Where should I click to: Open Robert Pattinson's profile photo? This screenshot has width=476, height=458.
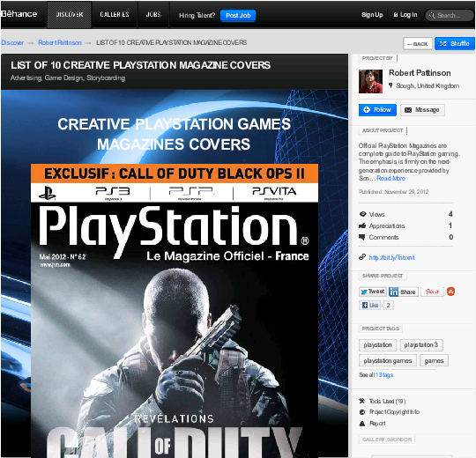tap(370, 81)
